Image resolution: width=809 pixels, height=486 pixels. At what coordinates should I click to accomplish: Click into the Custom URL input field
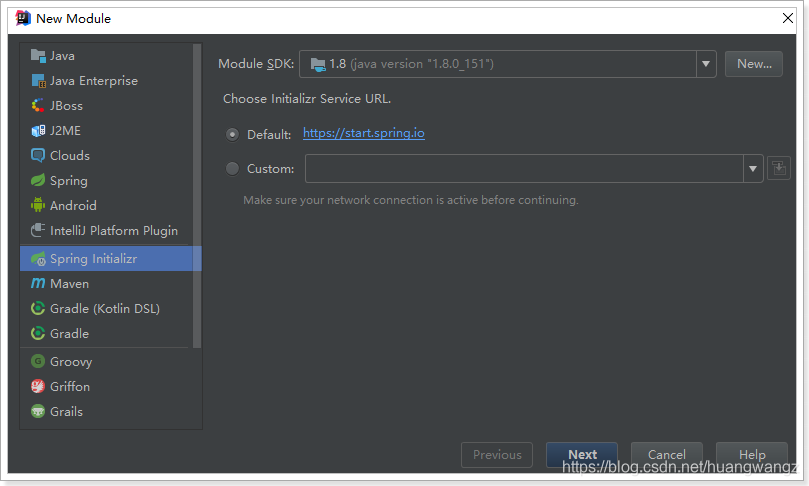point(524,169)
